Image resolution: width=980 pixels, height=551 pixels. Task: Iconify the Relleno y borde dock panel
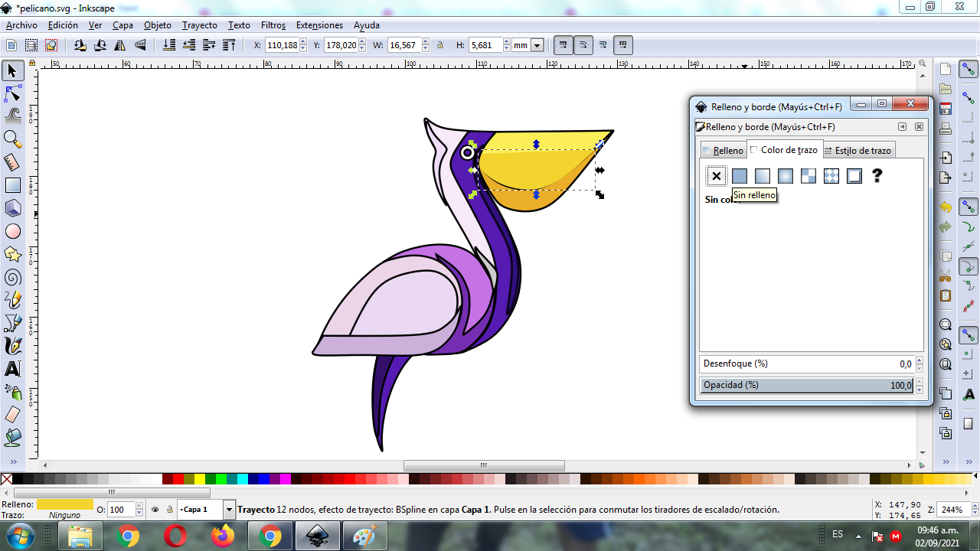(902, 127)
